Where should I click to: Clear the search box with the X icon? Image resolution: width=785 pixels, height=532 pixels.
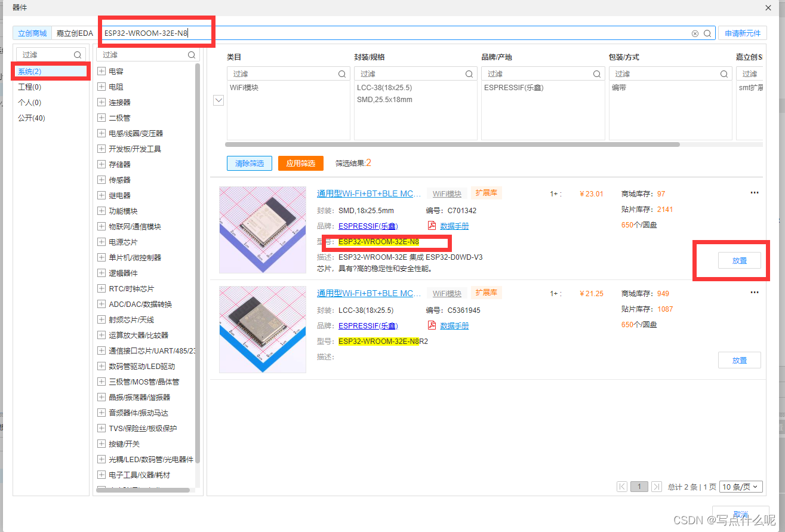695,33
